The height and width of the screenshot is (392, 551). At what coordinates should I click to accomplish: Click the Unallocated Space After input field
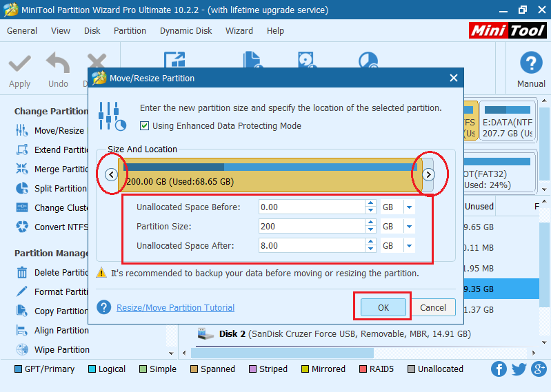tap(312, 246)
